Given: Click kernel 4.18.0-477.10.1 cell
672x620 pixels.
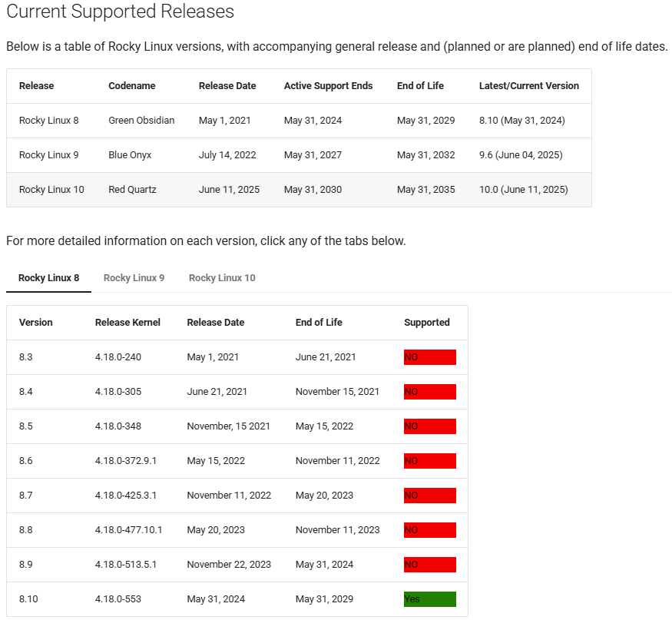Looking at the screenshot, I should point(128,530).
